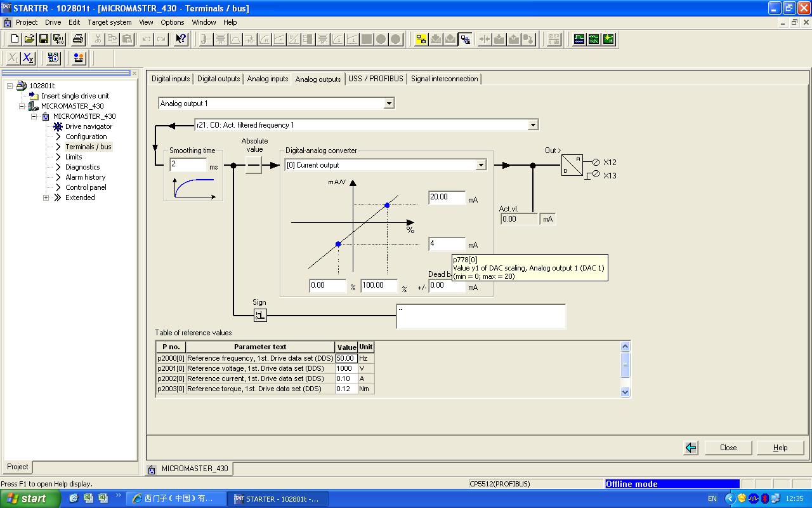Select Control panel in the project tree

tap(86, 187)
